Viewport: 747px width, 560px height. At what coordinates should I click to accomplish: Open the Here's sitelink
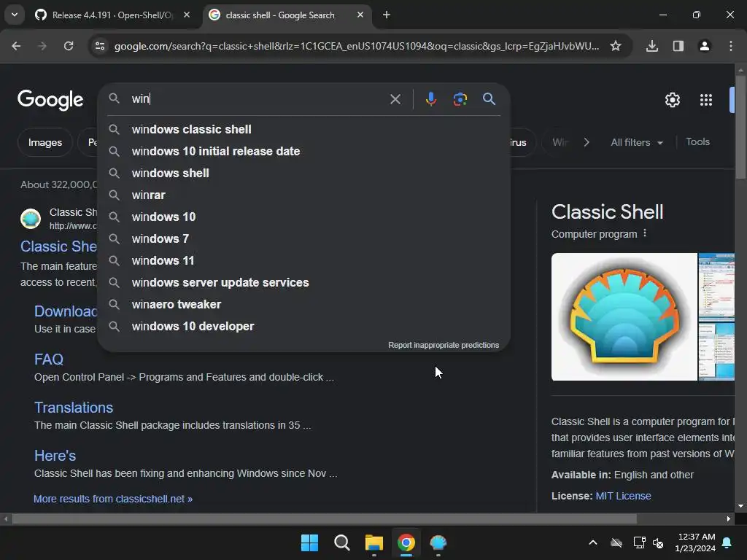[55, 456]
